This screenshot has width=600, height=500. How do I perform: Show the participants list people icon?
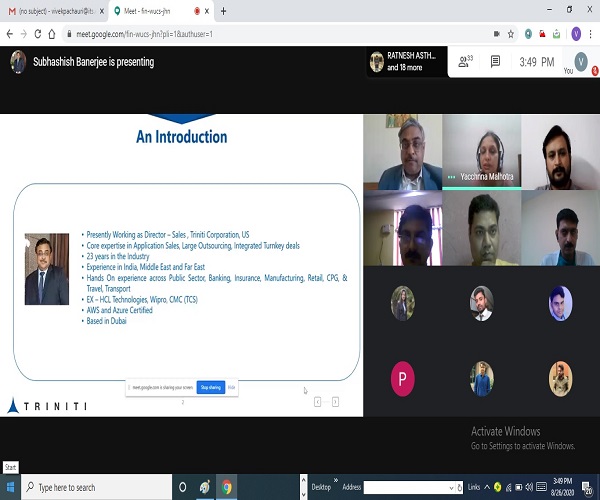(465, 61)
